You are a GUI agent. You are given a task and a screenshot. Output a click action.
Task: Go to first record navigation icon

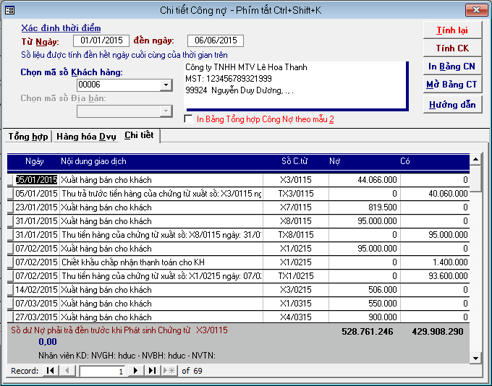coord(51,371)
